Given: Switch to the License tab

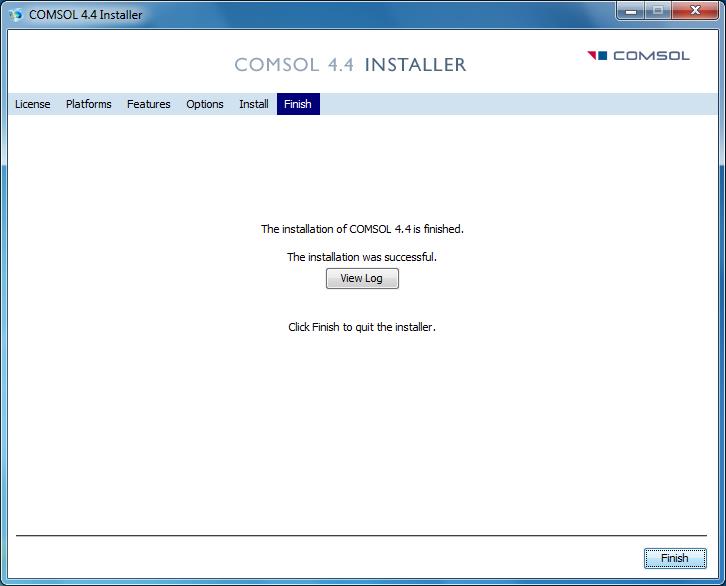Looking at the screenshot, I should [x=32, y=104].
